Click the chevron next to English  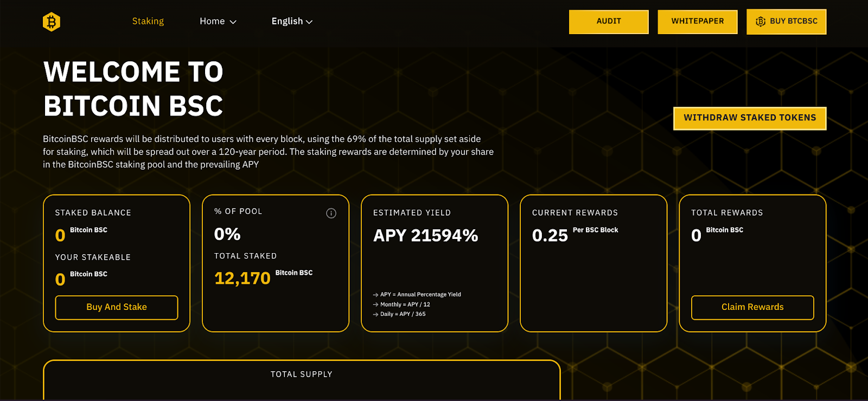click(309, 22)
